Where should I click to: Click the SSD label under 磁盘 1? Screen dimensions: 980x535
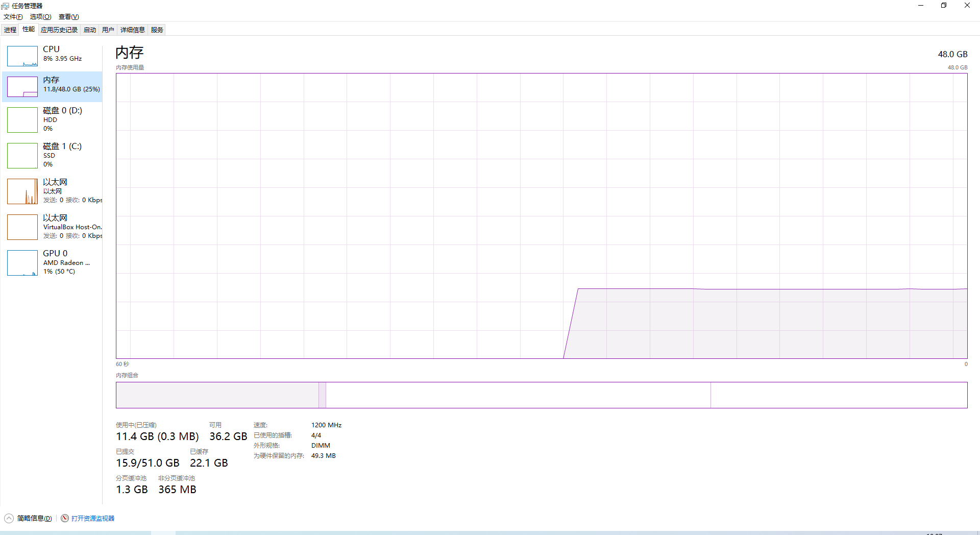[49, 156]
